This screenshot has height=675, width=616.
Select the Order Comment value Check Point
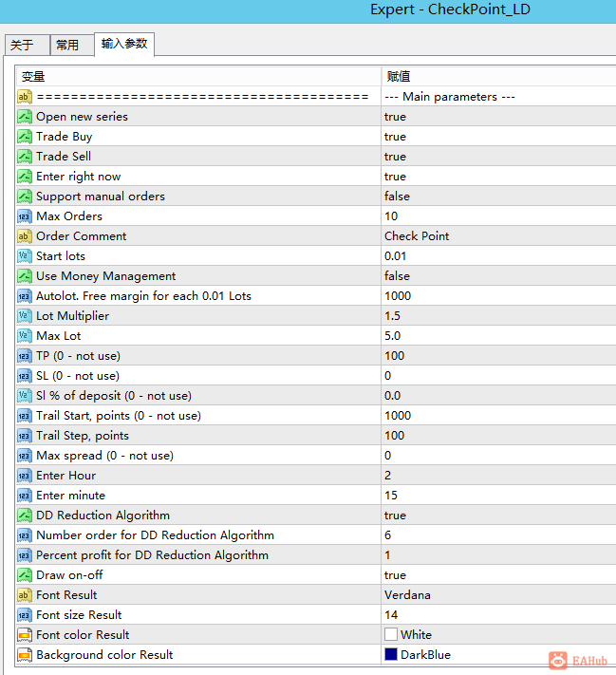417,236
